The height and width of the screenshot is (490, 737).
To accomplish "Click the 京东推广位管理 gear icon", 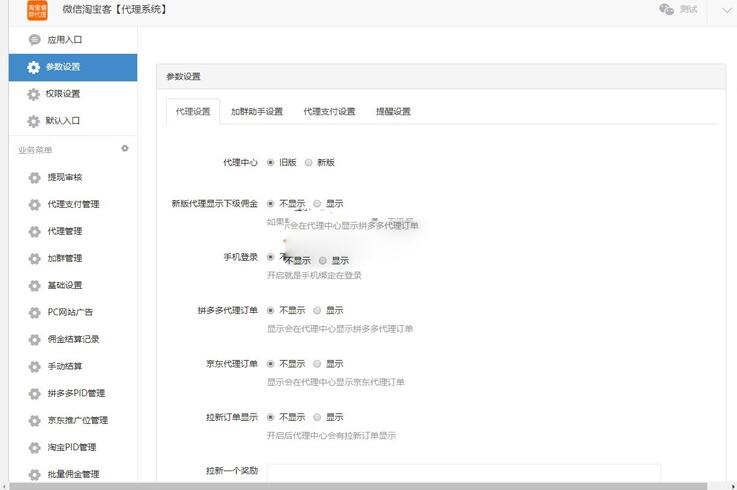I will coord(34,420).
